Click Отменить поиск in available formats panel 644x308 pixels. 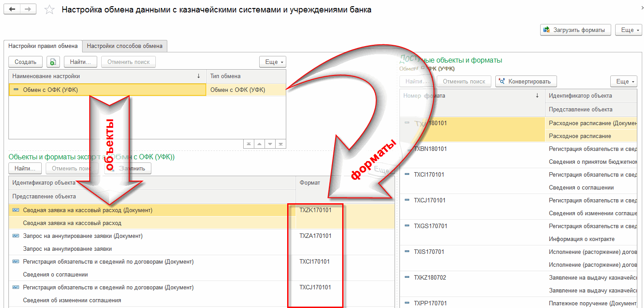[464, 82]
